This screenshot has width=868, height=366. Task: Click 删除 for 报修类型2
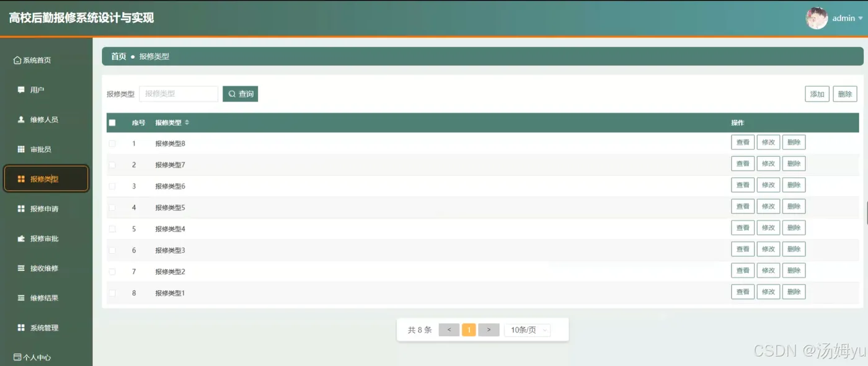(x=794, y=270)
